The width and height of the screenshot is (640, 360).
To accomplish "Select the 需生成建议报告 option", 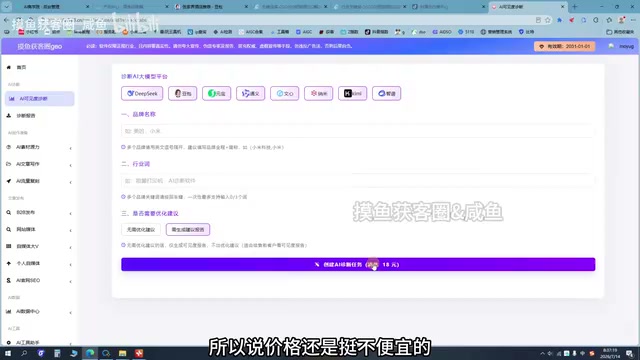I will (188, 229).
